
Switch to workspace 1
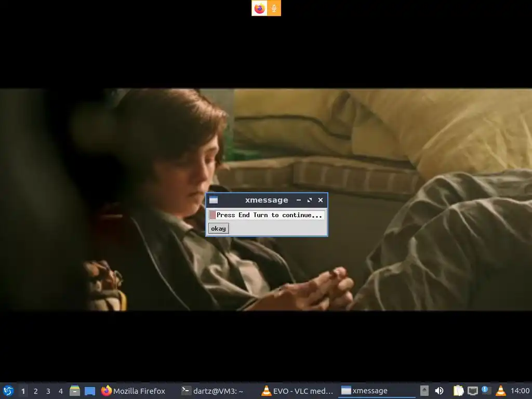(23, 391)
